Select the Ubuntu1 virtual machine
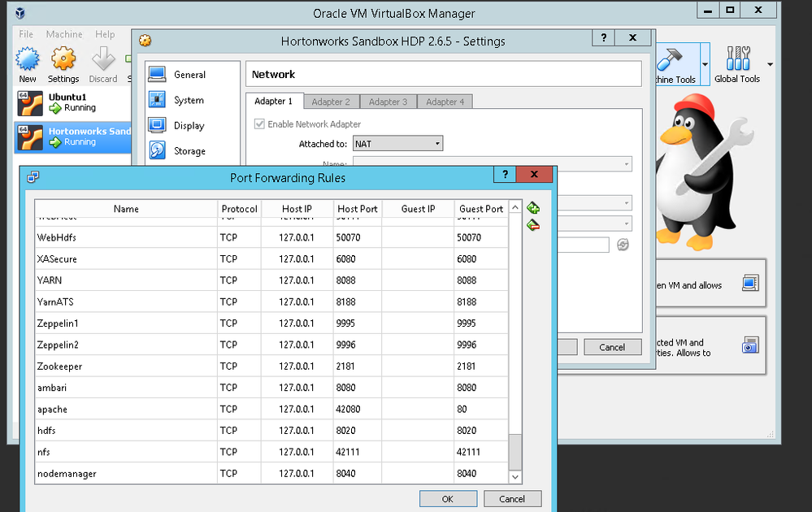Image resolution: width=812 pixels, height=512 pixels. pyautogui.click(x=67, y=102)
